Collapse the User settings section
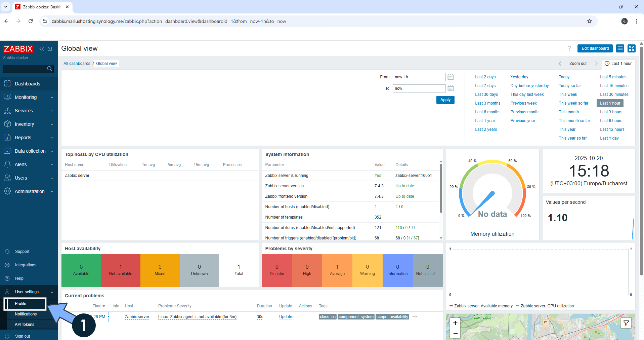644x340 pixels. (x=29, y=292)
